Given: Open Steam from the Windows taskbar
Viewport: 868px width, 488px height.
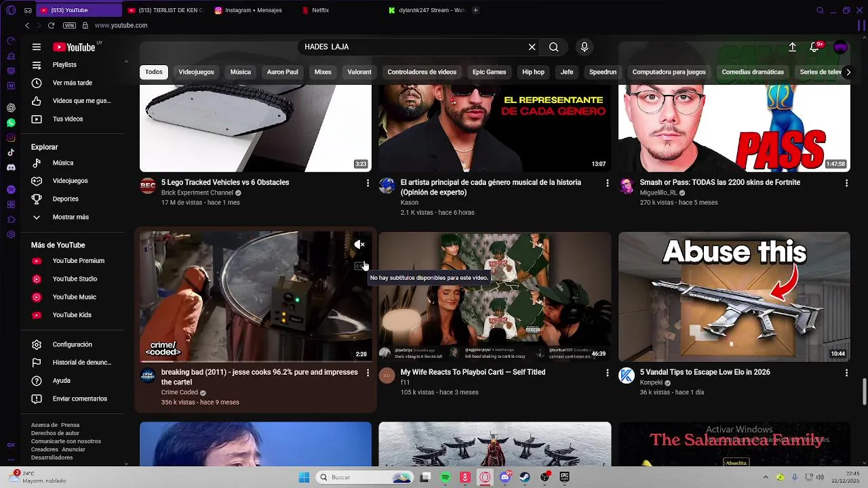Looking at the screenshot, I should pos(525,477).
